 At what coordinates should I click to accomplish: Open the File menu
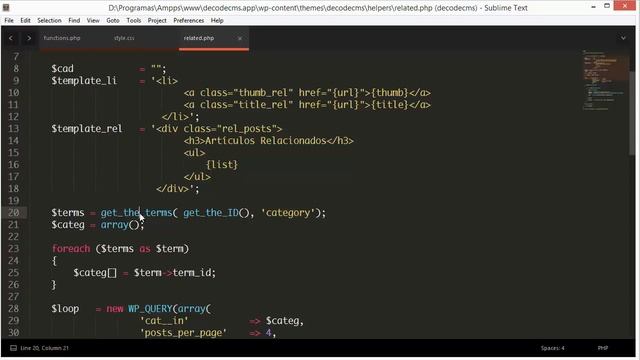pyautogui.click(x=9, y=20)
